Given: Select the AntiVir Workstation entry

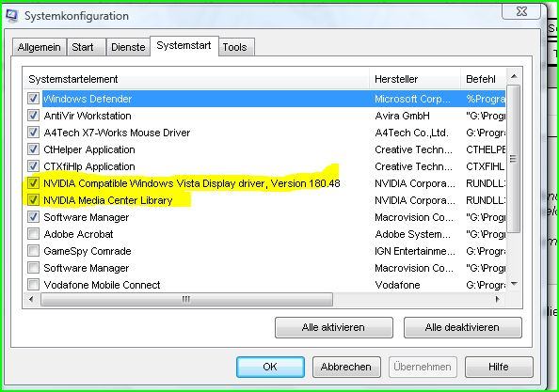Looking at the screenshot, I should (88, 116).
